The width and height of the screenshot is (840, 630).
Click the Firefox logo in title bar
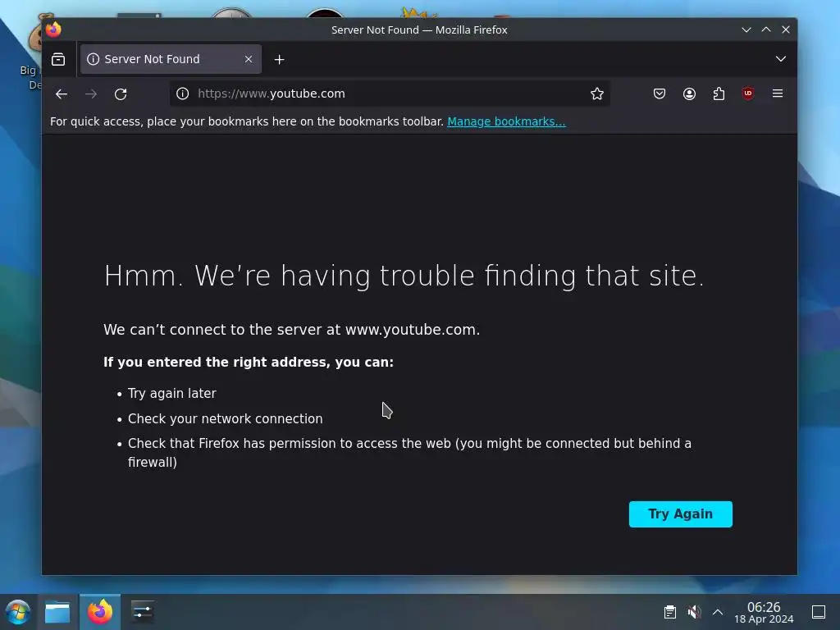coord(53,30)
